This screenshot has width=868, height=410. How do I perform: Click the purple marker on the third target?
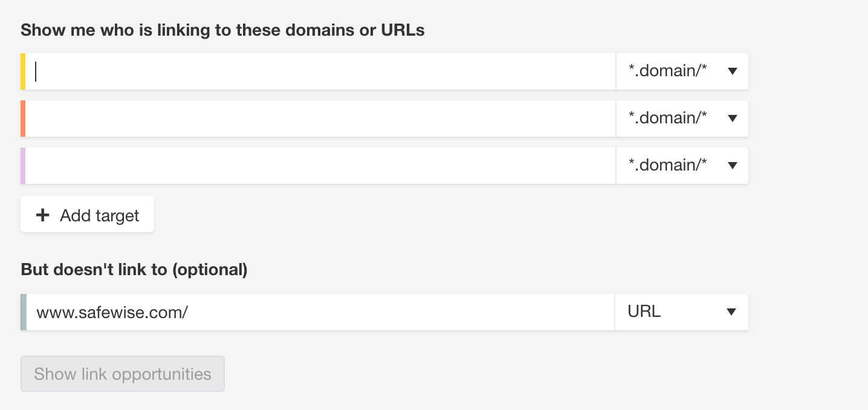tap(23, 166)
